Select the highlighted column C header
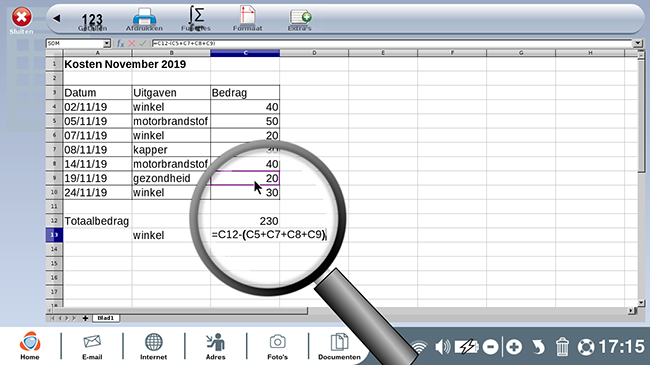The image size is (650, 365). 245,53
